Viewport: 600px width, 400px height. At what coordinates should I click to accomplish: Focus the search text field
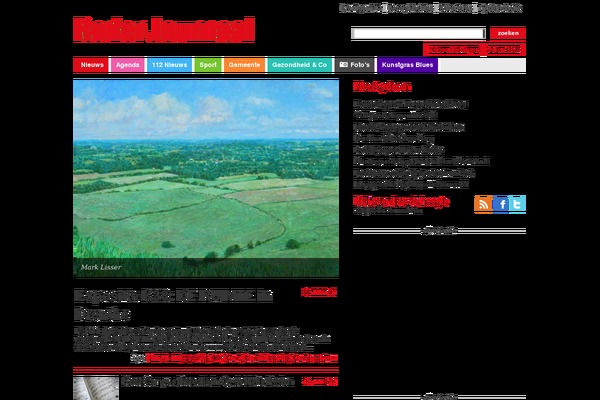(418, 33)
